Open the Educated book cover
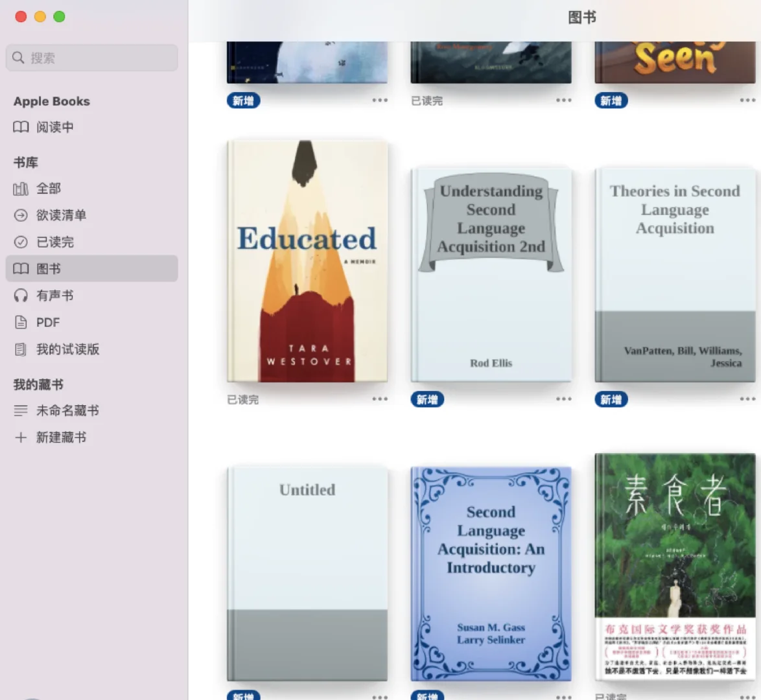Screen dimensions: 761x700 click(x=307, y=261)
